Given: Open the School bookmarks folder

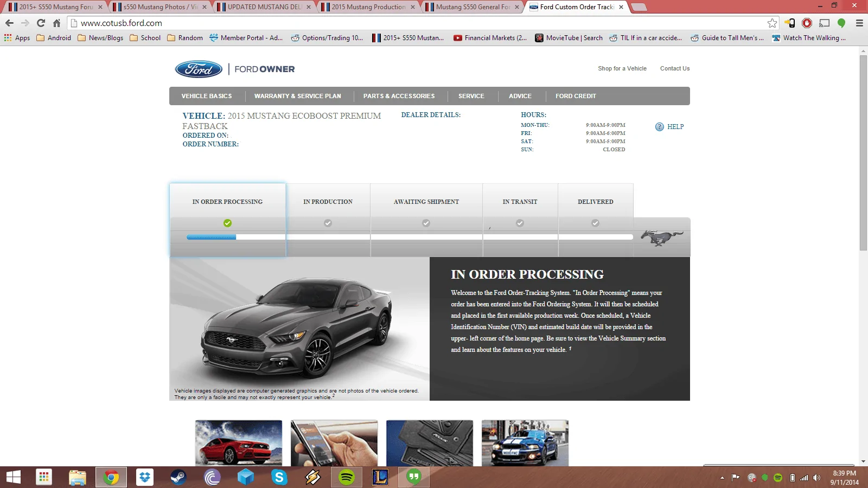Looking at the screenshot, I should click(x=145, y=38).
